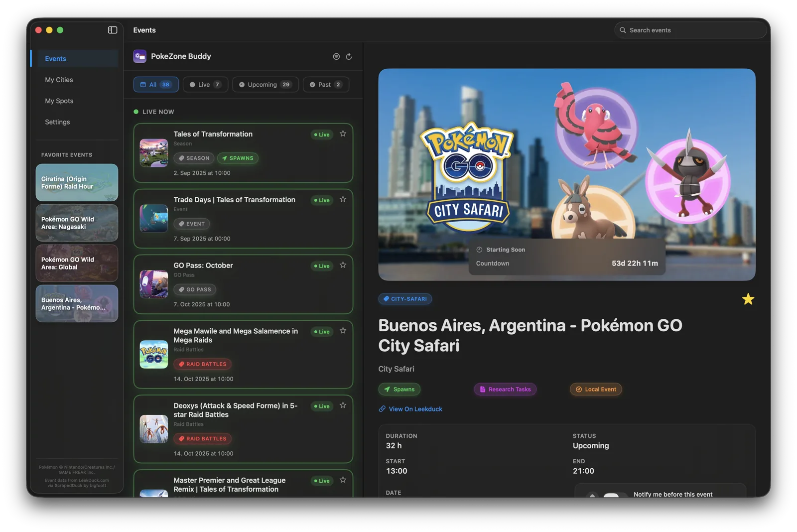
Task: Click the '32 h' duration value
Action: pyautogui.click(x=394, y=446)
